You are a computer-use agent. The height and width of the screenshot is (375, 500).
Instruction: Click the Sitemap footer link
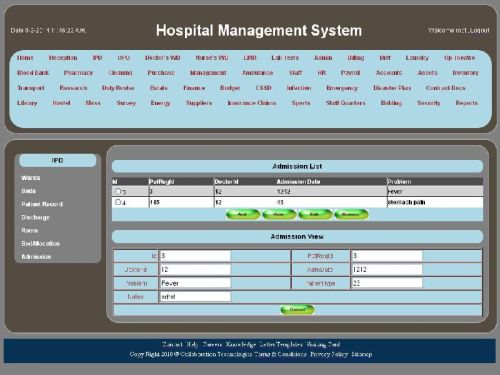click(x=362, y=354)
